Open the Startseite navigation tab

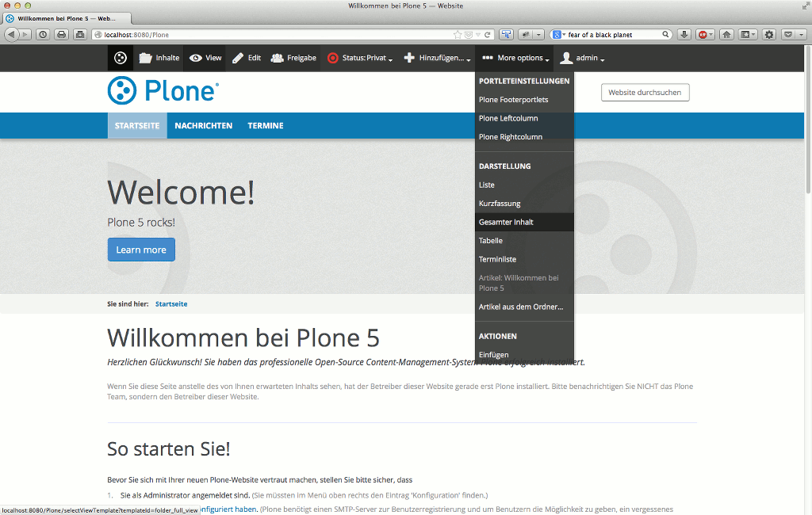(x=137, y=125)
